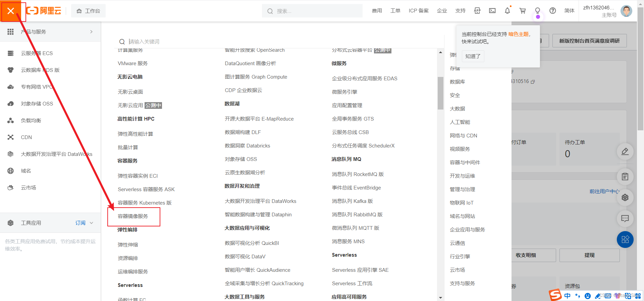Viewport: 644px width, 301px height.
Task: Click the 负载均衡 sidebar icon
Action: point(11,120)
